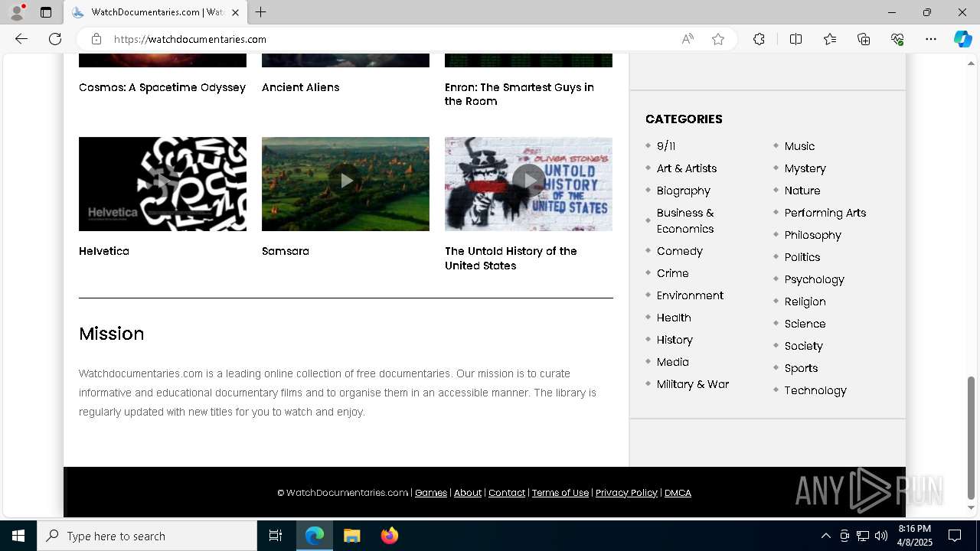The width and height of the screenshot is (980, 551).
Task: Open volume control tray icon
Action: (x=881, y=536)
